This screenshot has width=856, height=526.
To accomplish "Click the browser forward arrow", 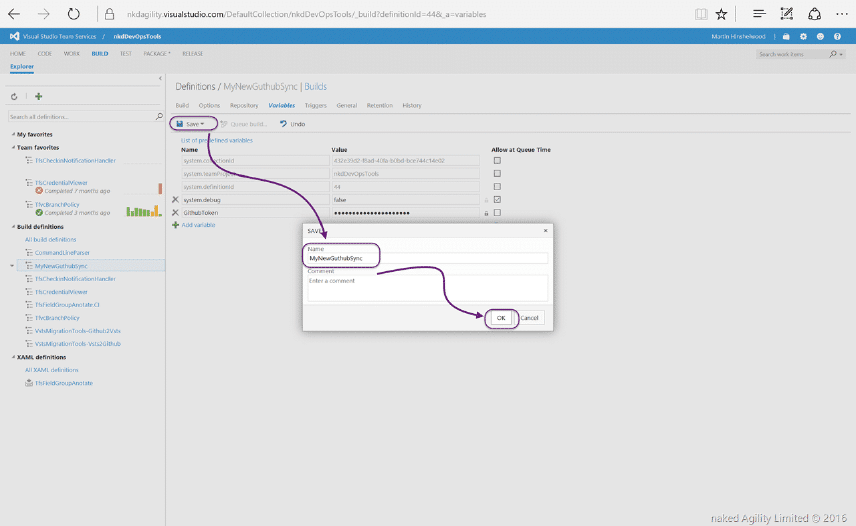I will tap(44, 14).
